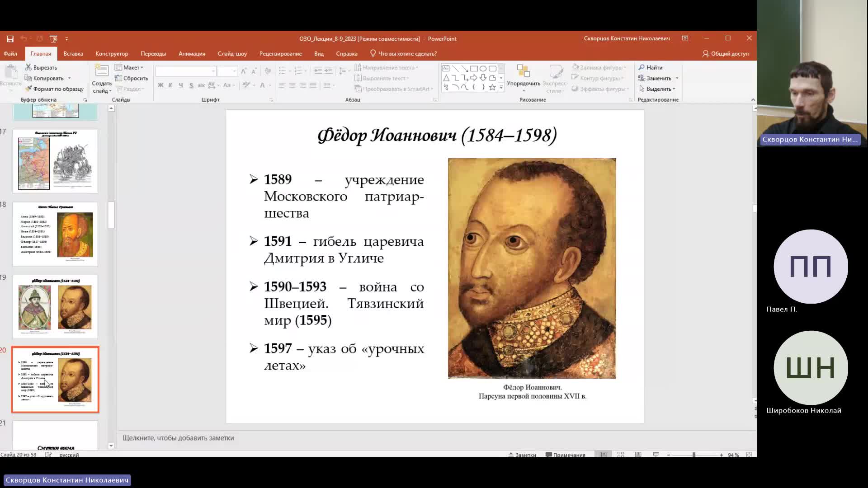The height and width of the screenshot is (488, 868).
Task: Select the arrow line shape
Action: 464,69
